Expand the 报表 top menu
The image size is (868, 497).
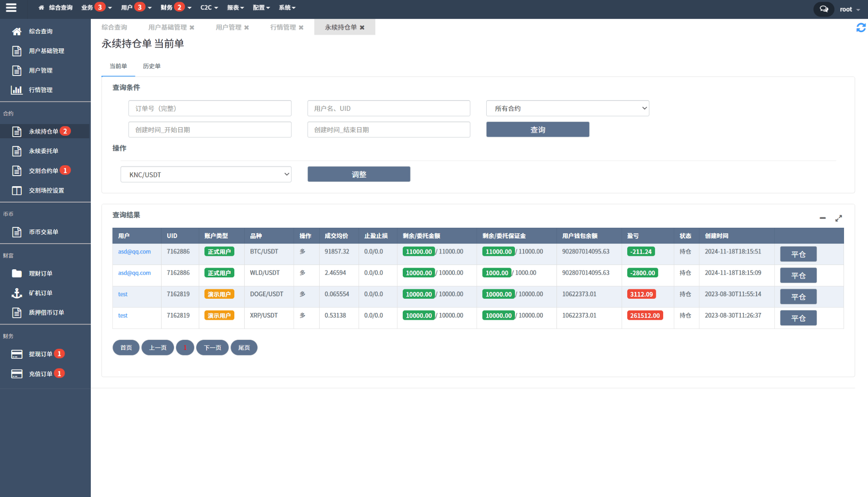pyautogui.click(x=236, y=8)
